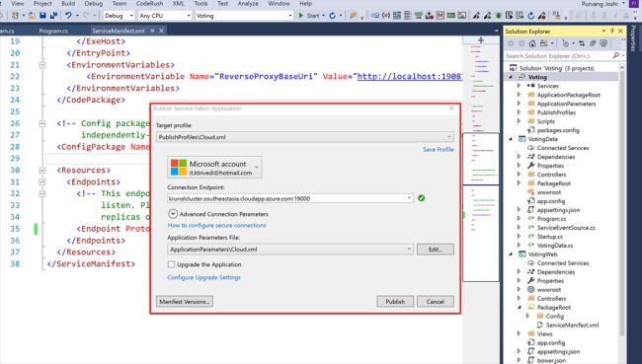Expand the ApplicationPackageRoot folder
The image size is (642, 364).
[x=519, y=95]
